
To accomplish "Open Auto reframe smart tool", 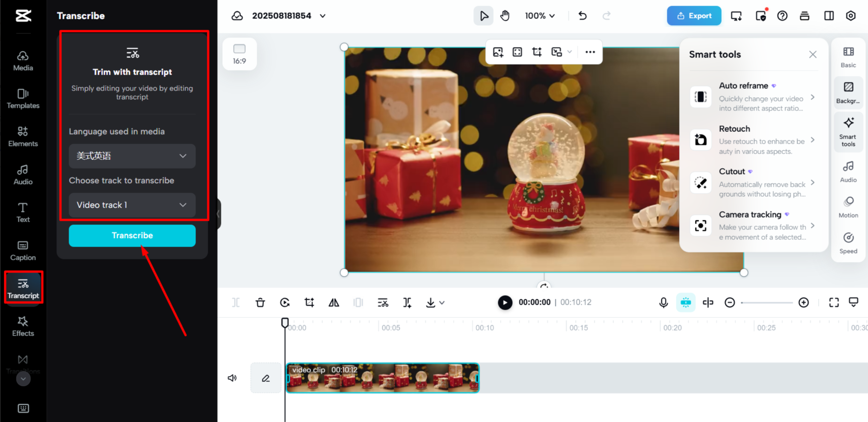I will [x=753, y=97].
